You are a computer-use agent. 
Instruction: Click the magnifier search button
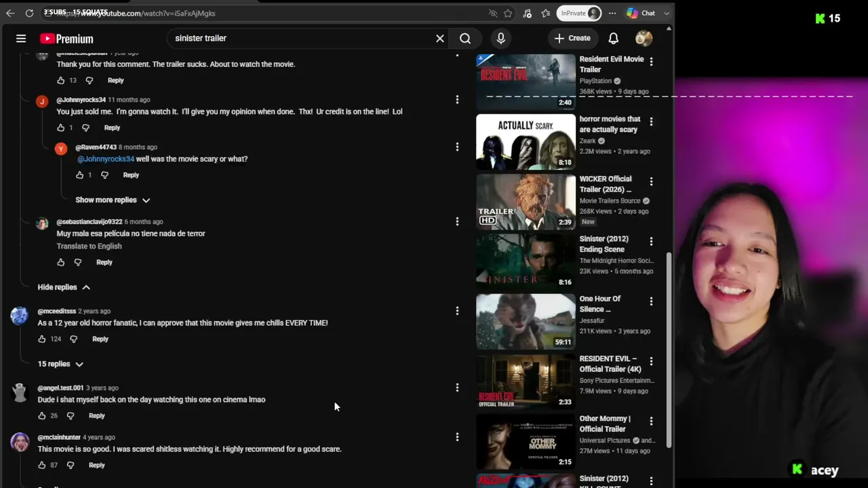pos(465,39)
